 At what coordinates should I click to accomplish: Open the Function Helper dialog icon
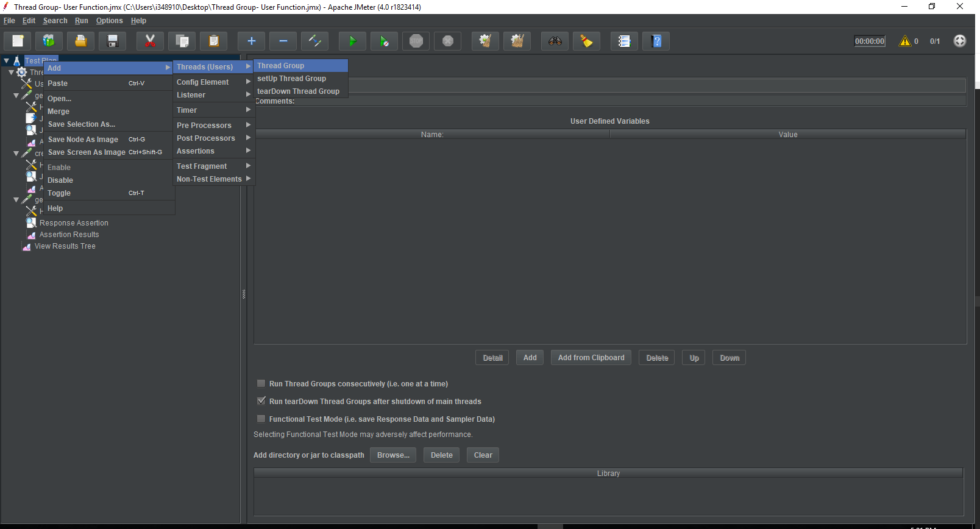[x=624, y=41]
